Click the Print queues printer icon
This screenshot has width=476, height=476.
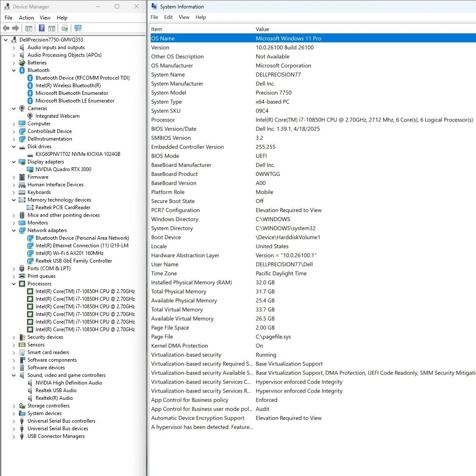click(22, 276)
